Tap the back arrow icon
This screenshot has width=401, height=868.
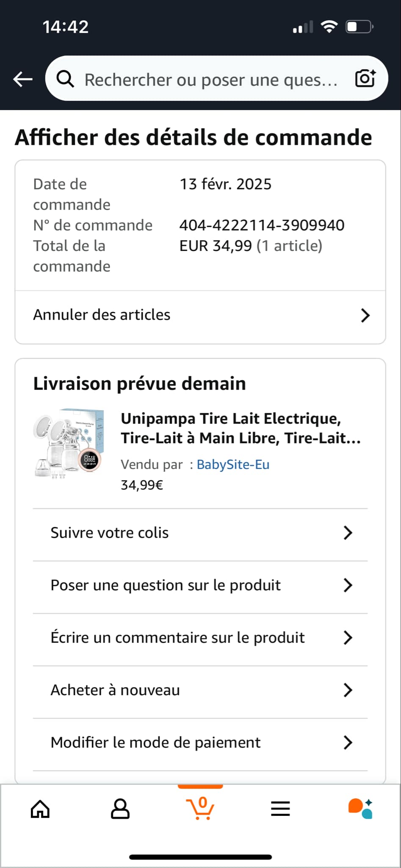pos(23,79)
